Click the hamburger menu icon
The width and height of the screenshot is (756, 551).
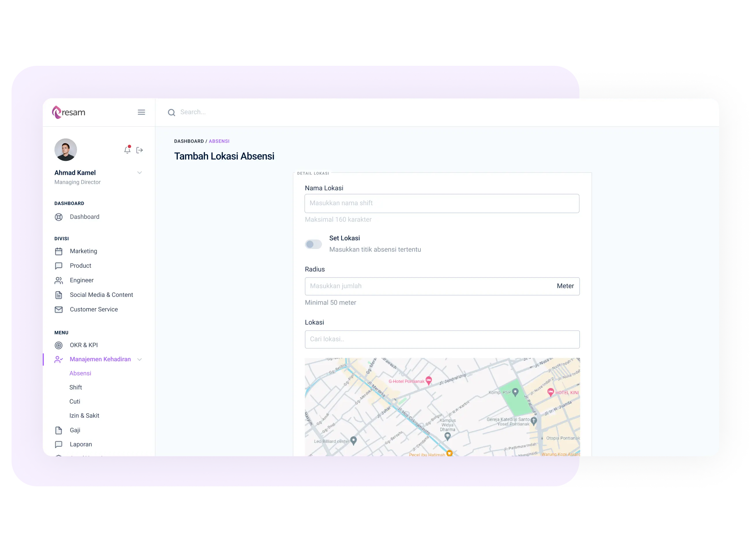[x=142, y=112]
